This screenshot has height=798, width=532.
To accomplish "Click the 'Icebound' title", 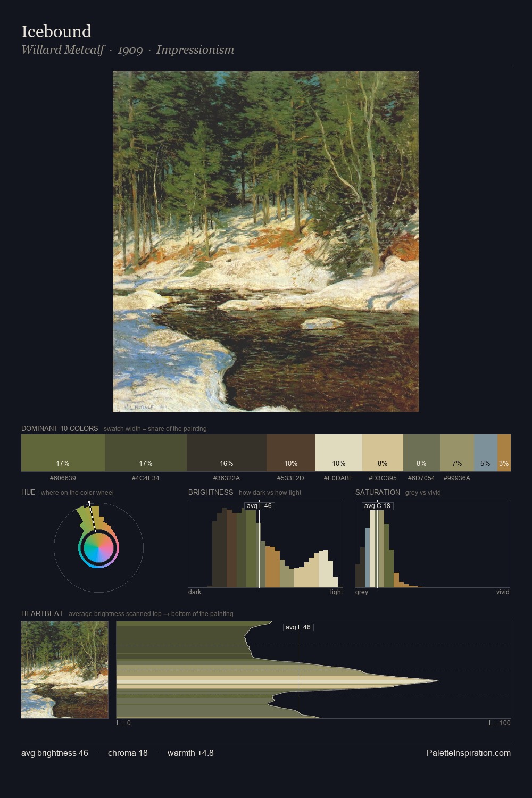I will pyautogui.click(x=56, y=31).
